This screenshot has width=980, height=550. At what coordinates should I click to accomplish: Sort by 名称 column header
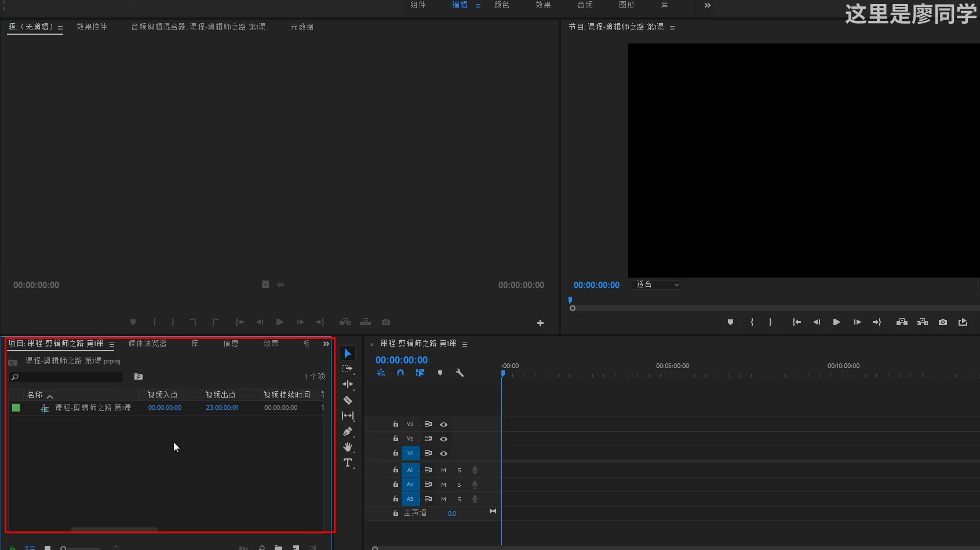coord(35,395)
